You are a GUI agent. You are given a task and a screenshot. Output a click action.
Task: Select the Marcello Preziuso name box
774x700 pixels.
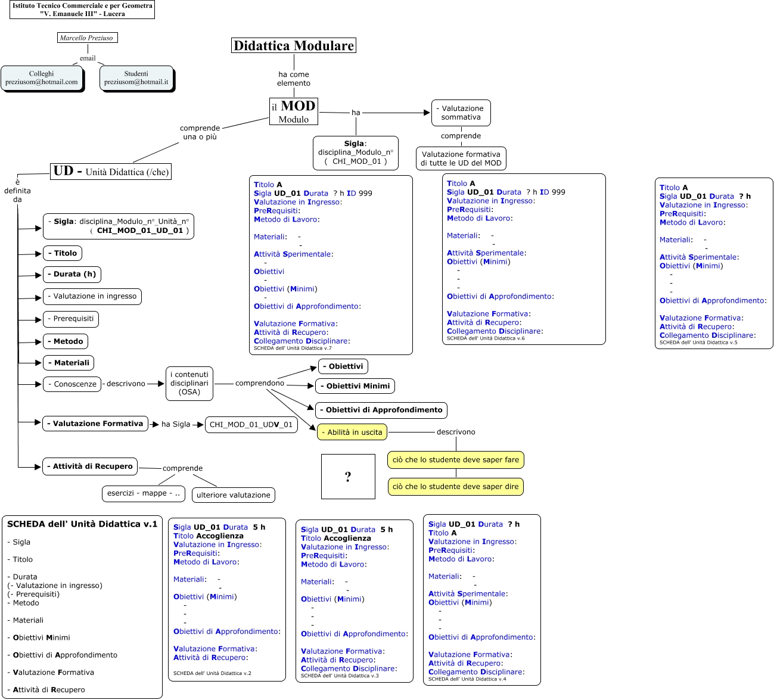coord(87,38)
